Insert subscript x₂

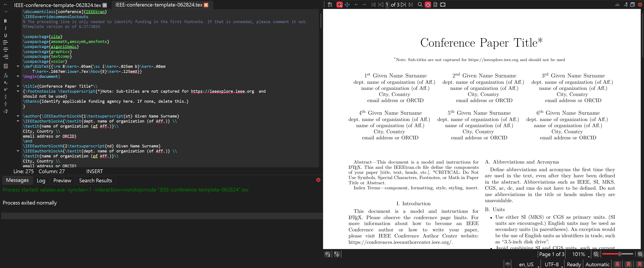(5, 82)
